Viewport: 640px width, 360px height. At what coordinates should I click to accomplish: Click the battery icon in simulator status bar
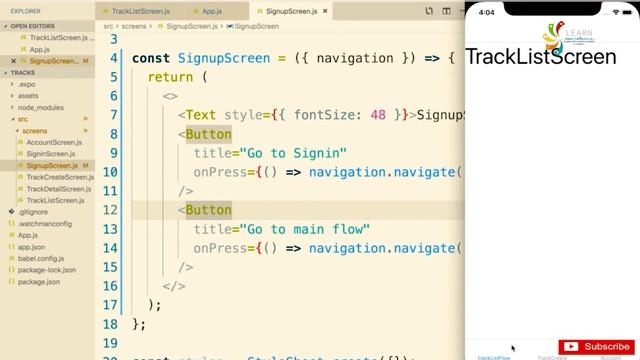point(627,12)
